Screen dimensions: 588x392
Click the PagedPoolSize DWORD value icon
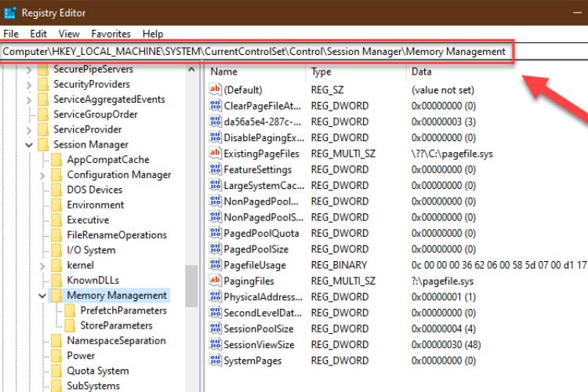(x=216, y=249)
